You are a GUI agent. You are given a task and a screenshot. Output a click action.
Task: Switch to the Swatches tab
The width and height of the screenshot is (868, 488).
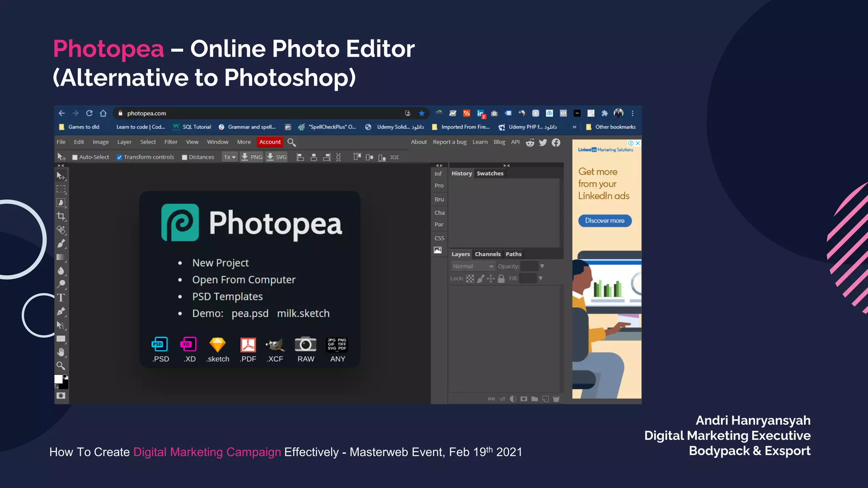490,173
